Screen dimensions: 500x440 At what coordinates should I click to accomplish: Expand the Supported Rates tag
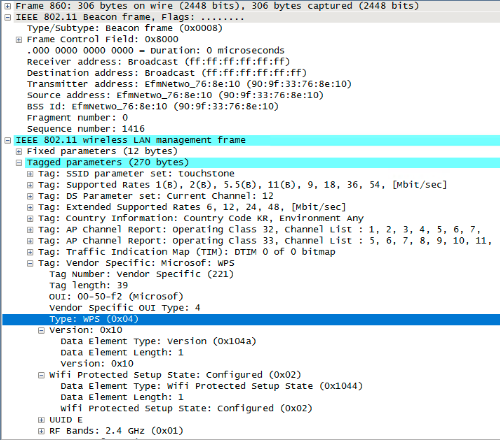coord(30,185)
